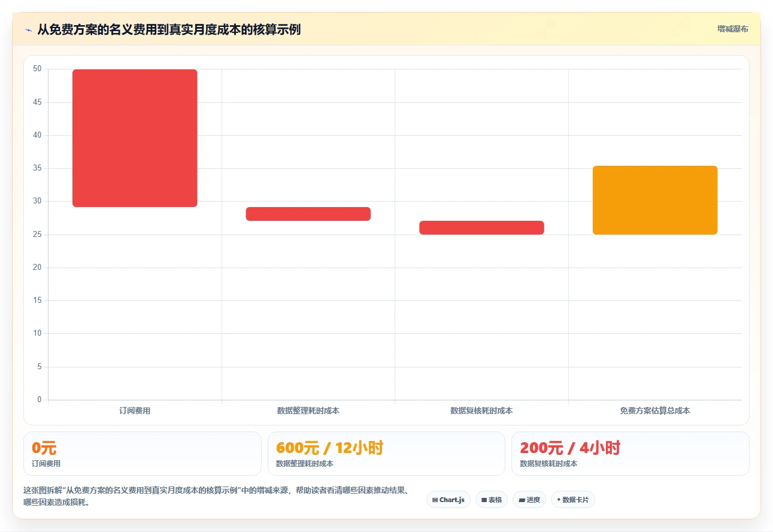Click the 数据整理耗时成本 caption in the middle card
Image resolution: width=773 pixels, height=532 pixels.
pos(304,464)
